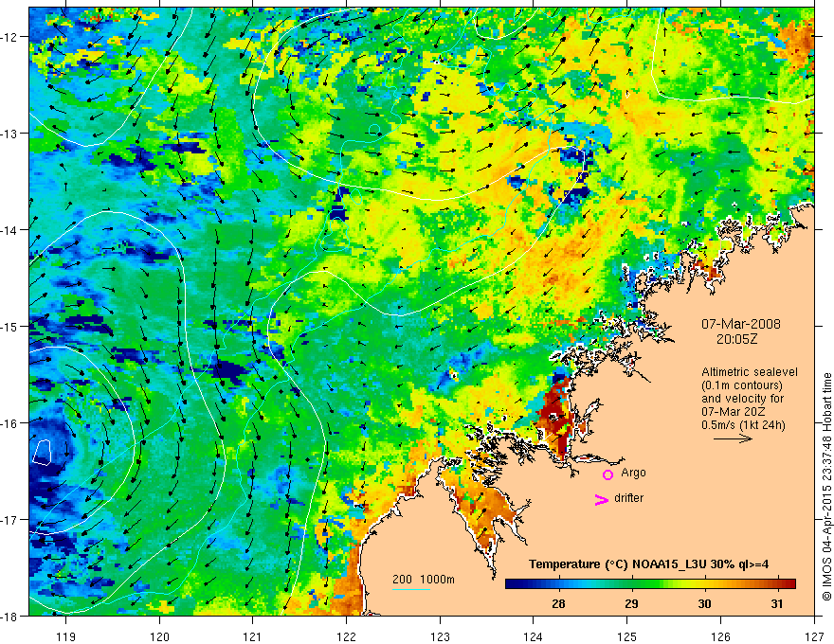Screen dimensions: 834x644
Task: Click the temperature color bar
Action: pos(650,583)
